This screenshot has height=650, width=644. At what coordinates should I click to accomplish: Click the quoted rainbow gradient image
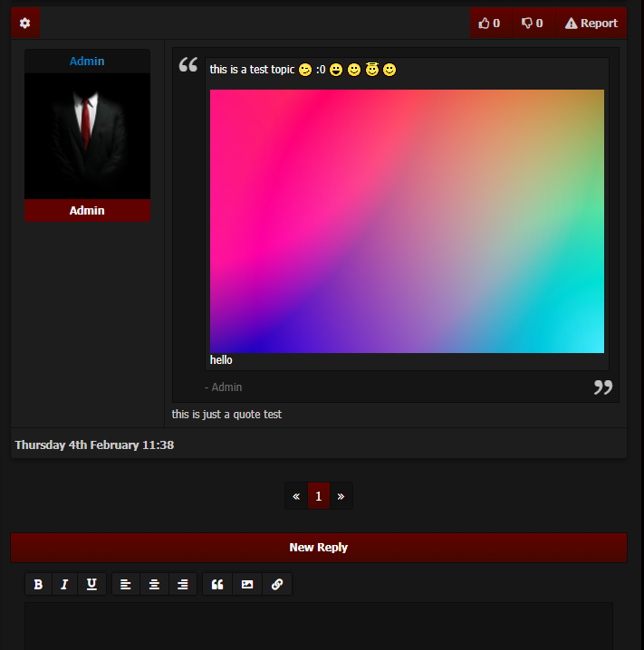[x=407, y=222]
